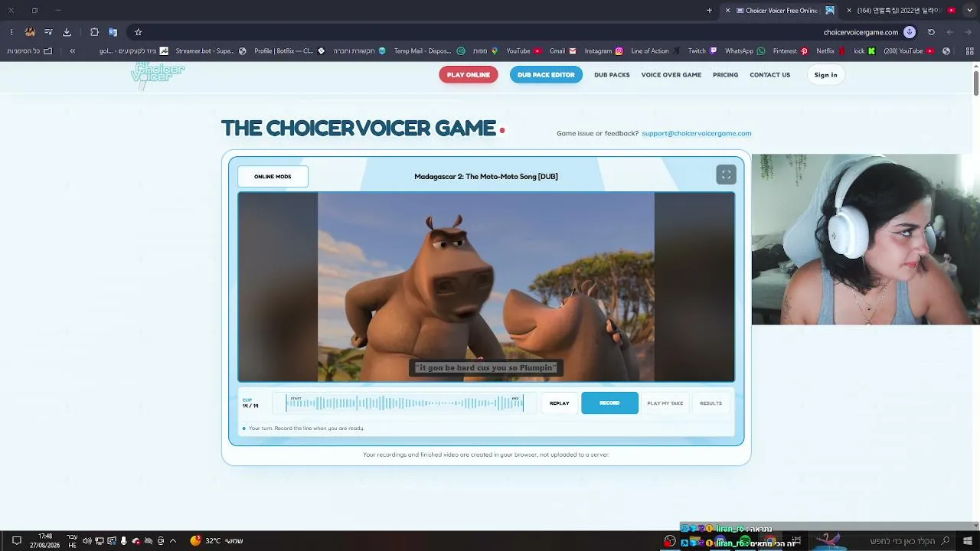
Task: Open the browser three-dot menu
Action: coord(11,32)
